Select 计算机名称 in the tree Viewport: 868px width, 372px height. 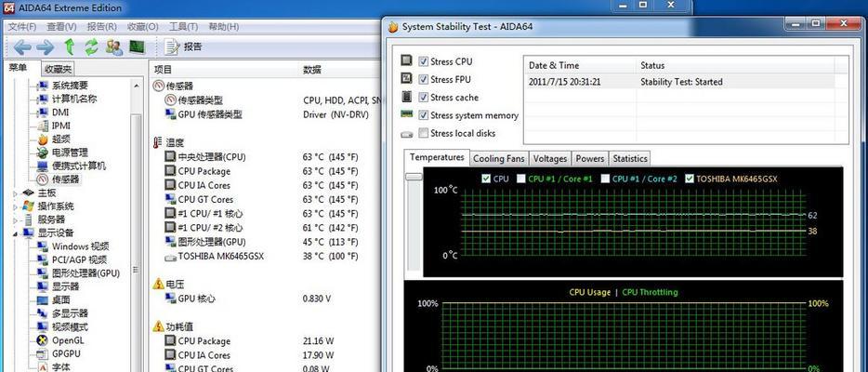(74, 99)
